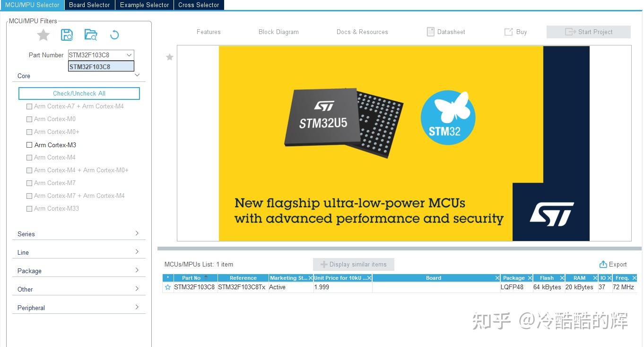Expand the Package filter section
Image resolution: width=644 pixels, height=347 pixels.
point(137,270)
